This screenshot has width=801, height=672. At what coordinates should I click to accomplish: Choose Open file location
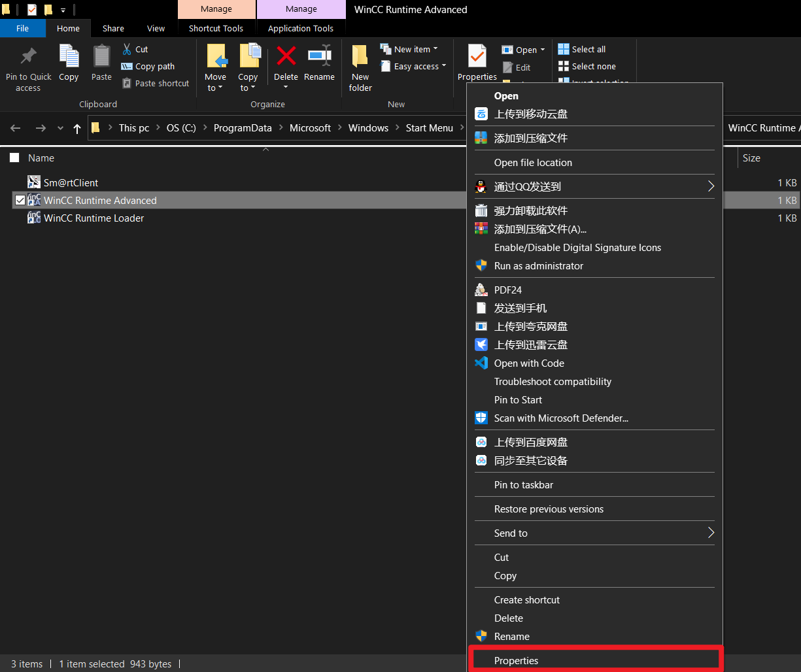point(595,162)
